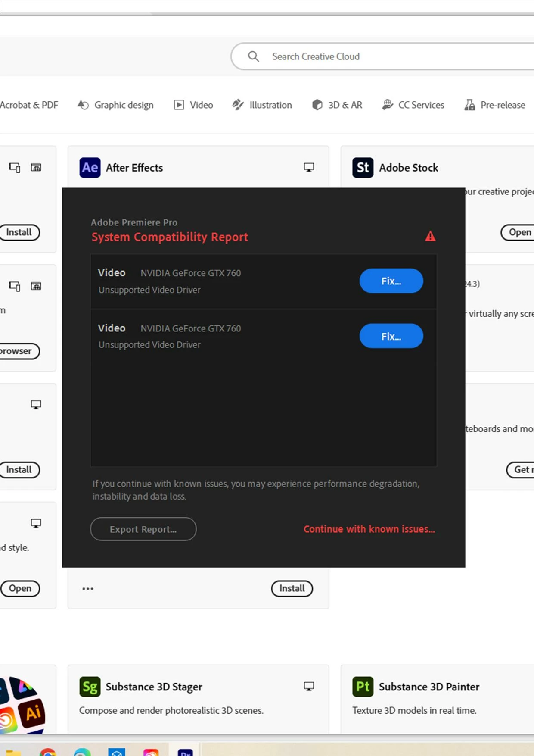Click the Substance 3D Painter Pt icon
This screenshot has width=534, height=756.
coord(363,687)
